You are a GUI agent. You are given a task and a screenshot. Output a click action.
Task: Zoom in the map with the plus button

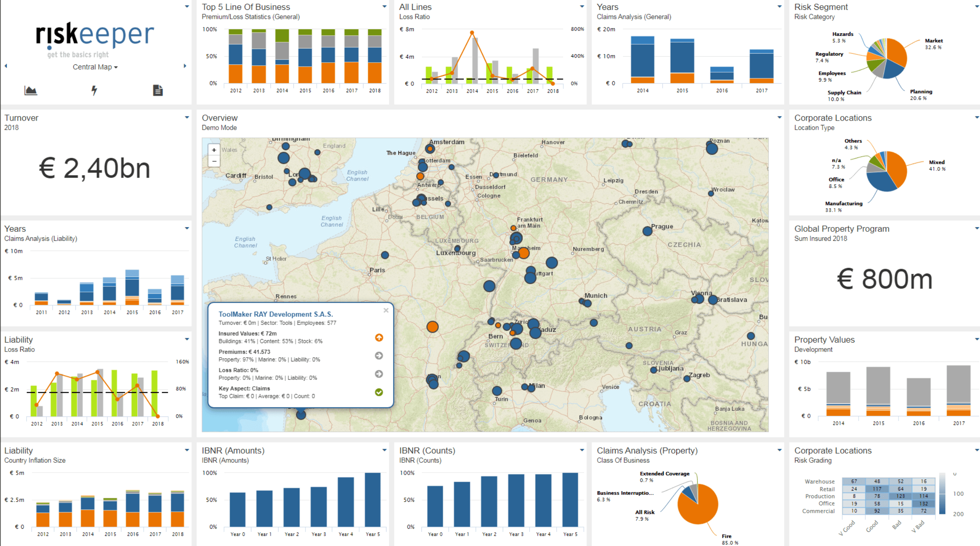click(214, 150)
